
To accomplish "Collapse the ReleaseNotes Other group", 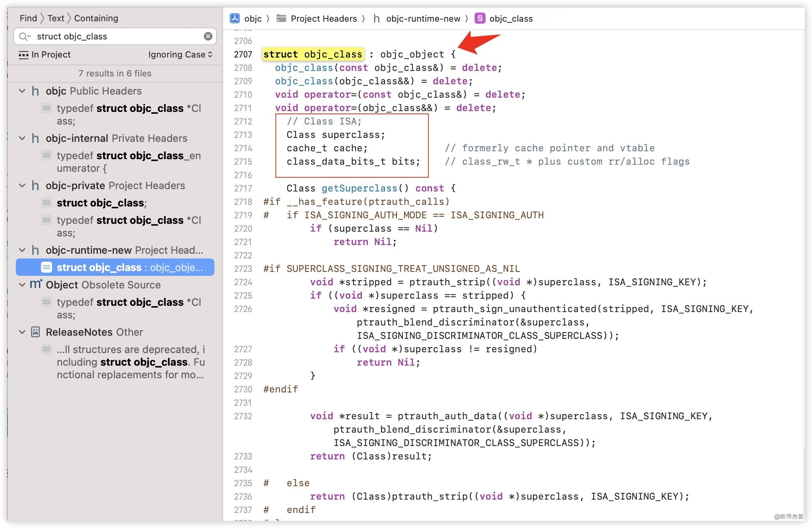I will click(22, 332).
